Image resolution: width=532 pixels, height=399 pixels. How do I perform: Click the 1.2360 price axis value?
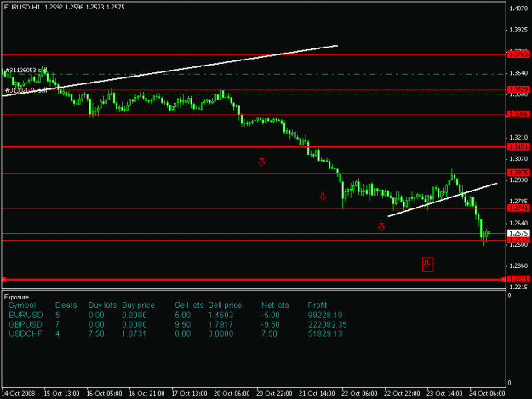coord(518,265)
